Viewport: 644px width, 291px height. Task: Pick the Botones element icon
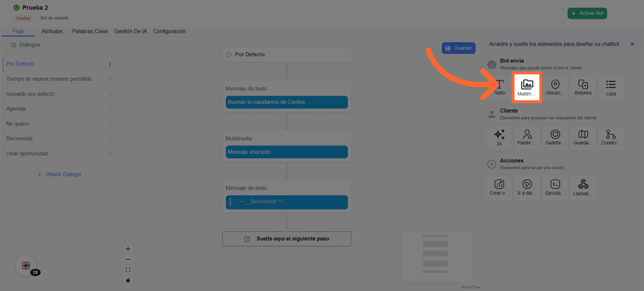[x=583, y=87]
